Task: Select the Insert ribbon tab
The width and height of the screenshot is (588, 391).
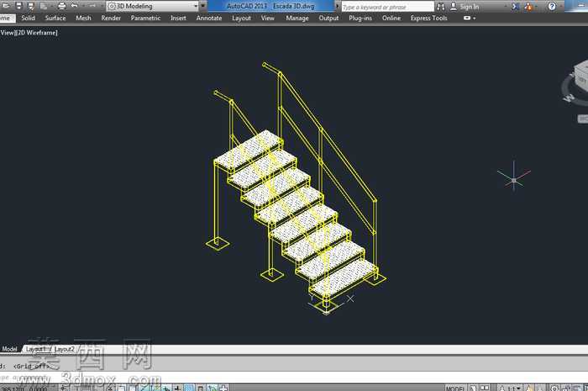Action: coord(178,18)
